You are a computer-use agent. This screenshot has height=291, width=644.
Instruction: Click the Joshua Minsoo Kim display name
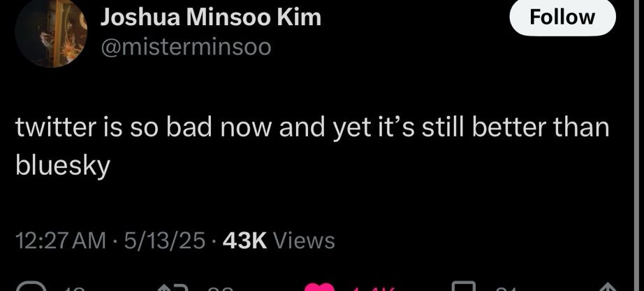point(211,17)
